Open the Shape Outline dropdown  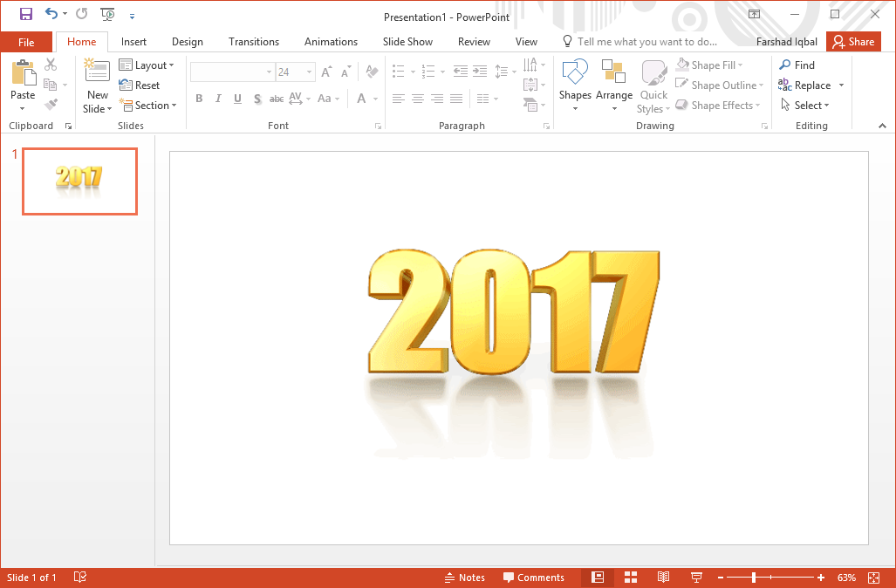720,85
